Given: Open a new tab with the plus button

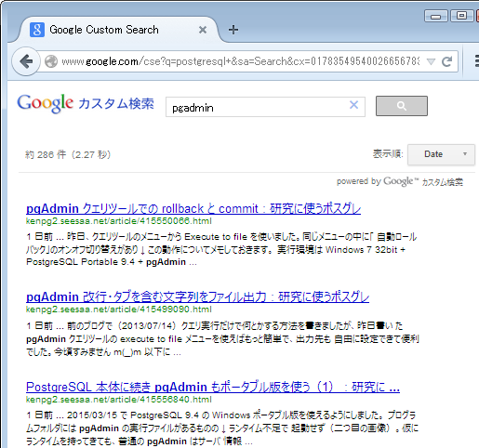Looking at the screenshot, I should click(x=233, y=30).
